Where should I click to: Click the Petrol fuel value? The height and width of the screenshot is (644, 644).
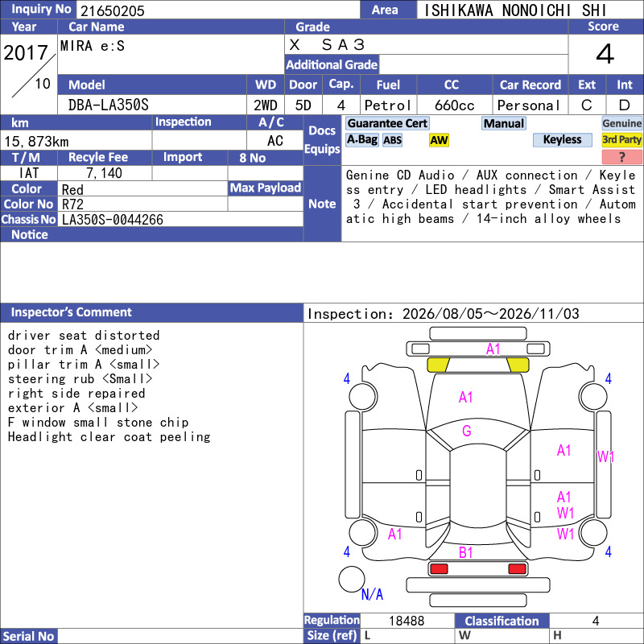point(388,105)
